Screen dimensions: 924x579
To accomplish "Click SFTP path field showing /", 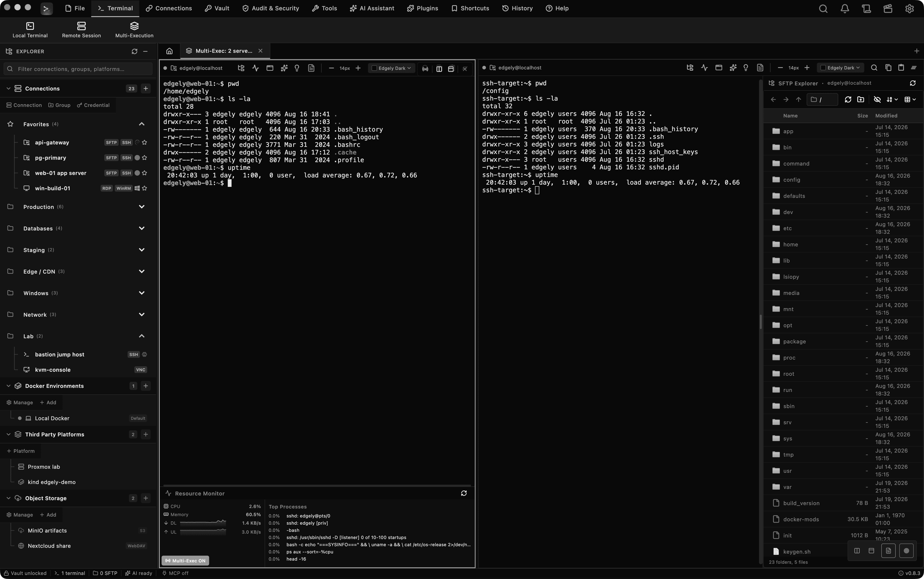I will (822, 99).
